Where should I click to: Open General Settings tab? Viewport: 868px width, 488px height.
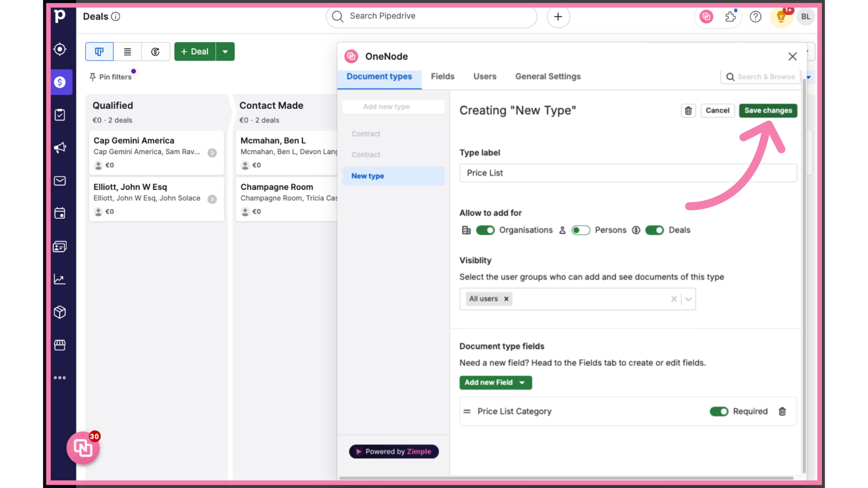point(548,76)
